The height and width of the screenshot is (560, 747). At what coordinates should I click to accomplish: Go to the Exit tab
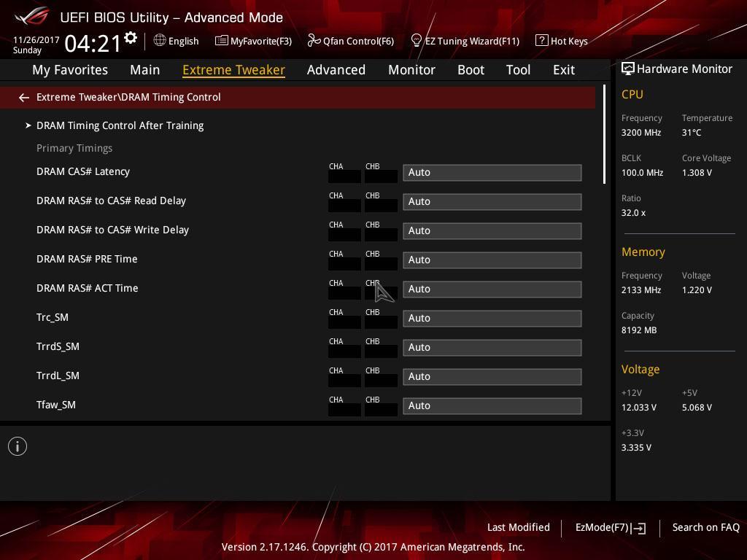564,70
